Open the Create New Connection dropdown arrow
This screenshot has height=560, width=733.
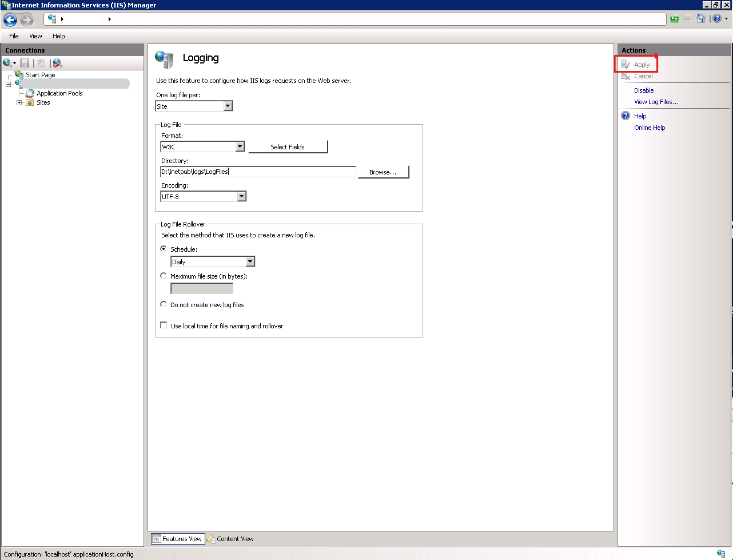click(14, 63)
